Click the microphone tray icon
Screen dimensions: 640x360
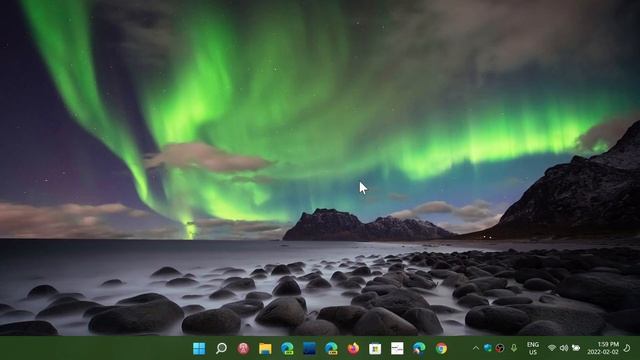pos(514,348)
